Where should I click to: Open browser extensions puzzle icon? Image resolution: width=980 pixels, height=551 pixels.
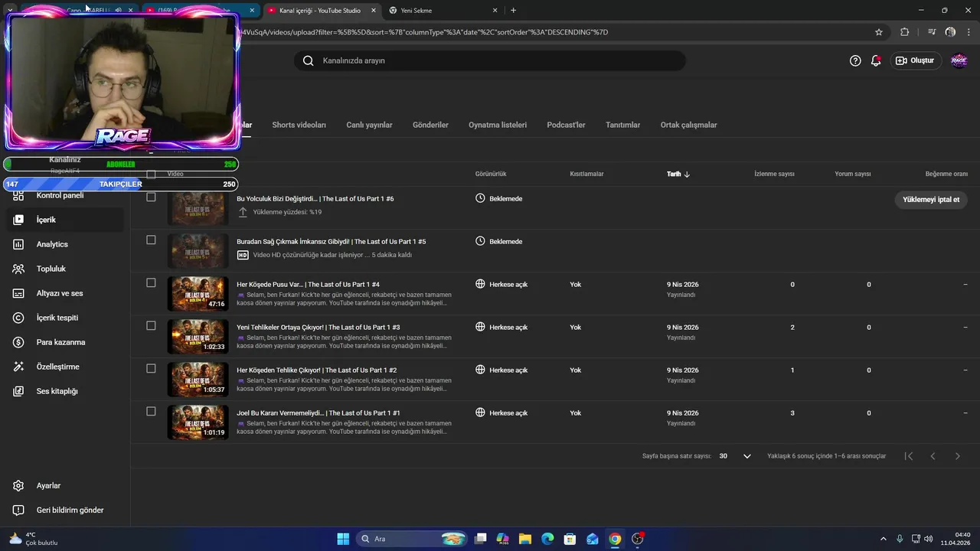coord(904,32)
